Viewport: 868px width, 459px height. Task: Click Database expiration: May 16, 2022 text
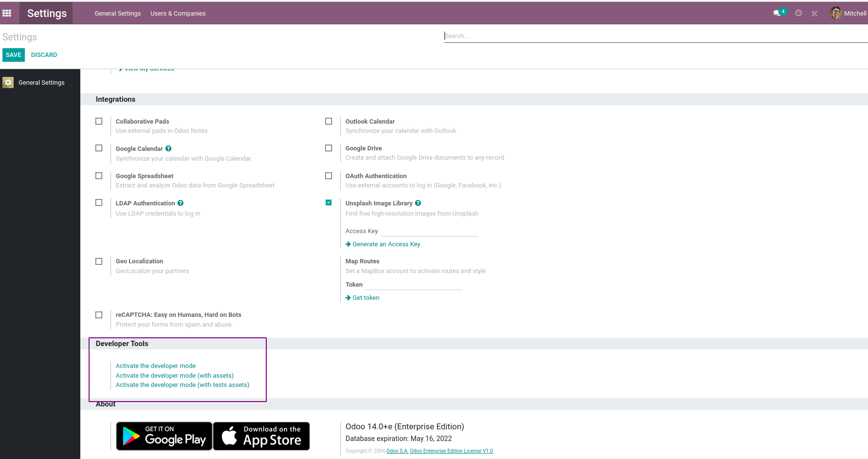pos(399,439)
